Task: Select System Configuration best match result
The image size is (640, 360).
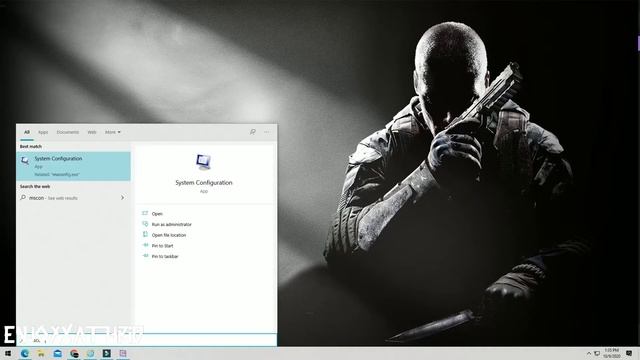Action: 73,166
